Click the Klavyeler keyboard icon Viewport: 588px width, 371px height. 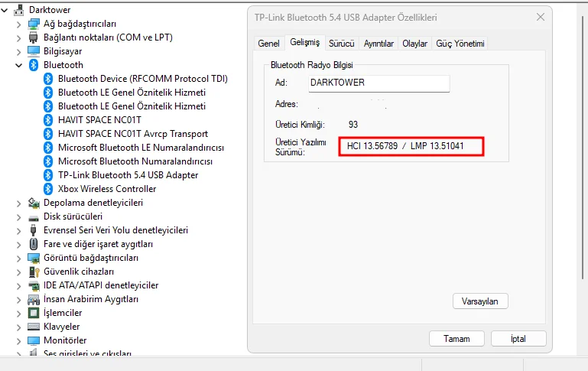point(34,327)
